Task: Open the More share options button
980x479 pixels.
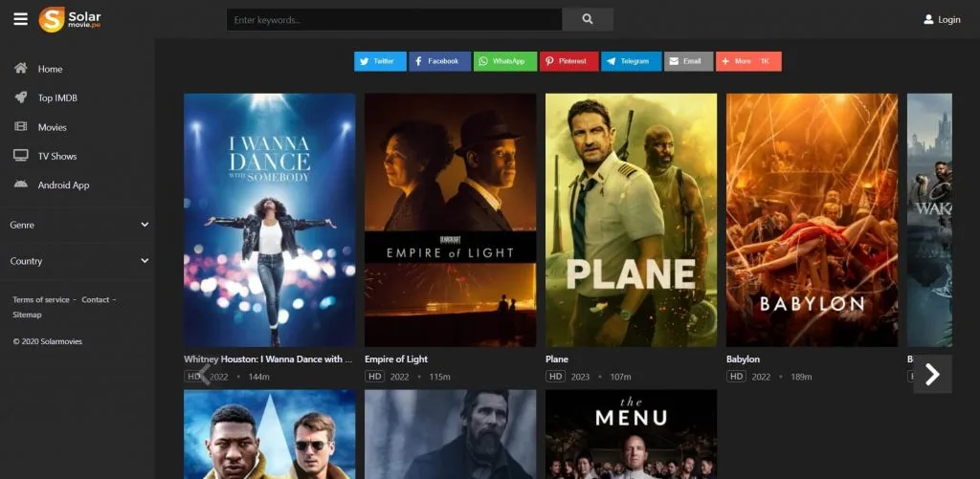Action: coord(748,61)
